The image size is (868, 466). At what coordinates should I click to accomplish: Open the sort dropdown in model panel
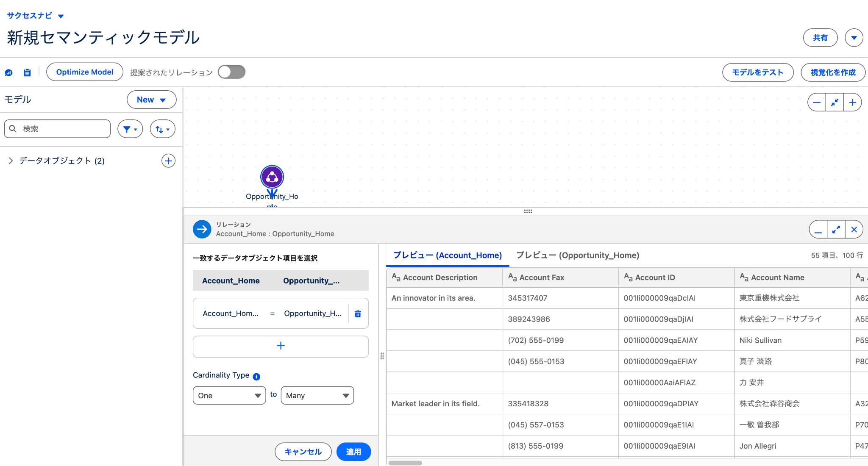click(x=162, y=129)
